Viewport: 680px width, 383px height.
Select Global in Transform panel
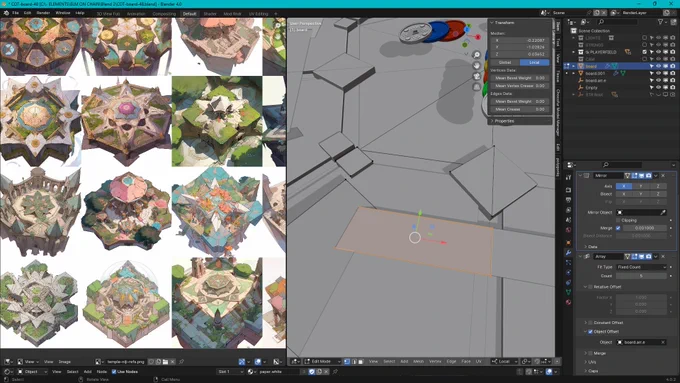pos(505,62)
